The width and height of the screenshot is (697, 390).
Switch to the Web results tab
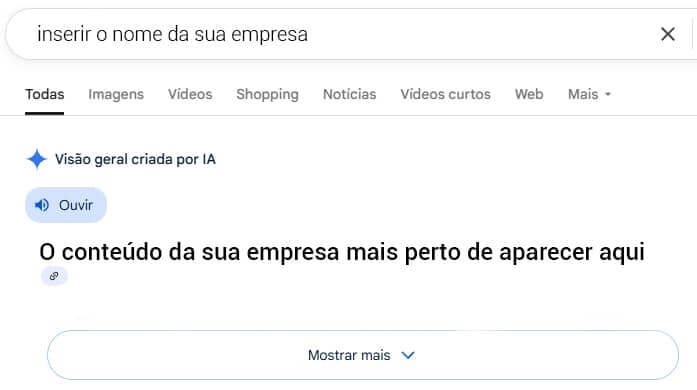pyautogui.click(x=529, y=94)
